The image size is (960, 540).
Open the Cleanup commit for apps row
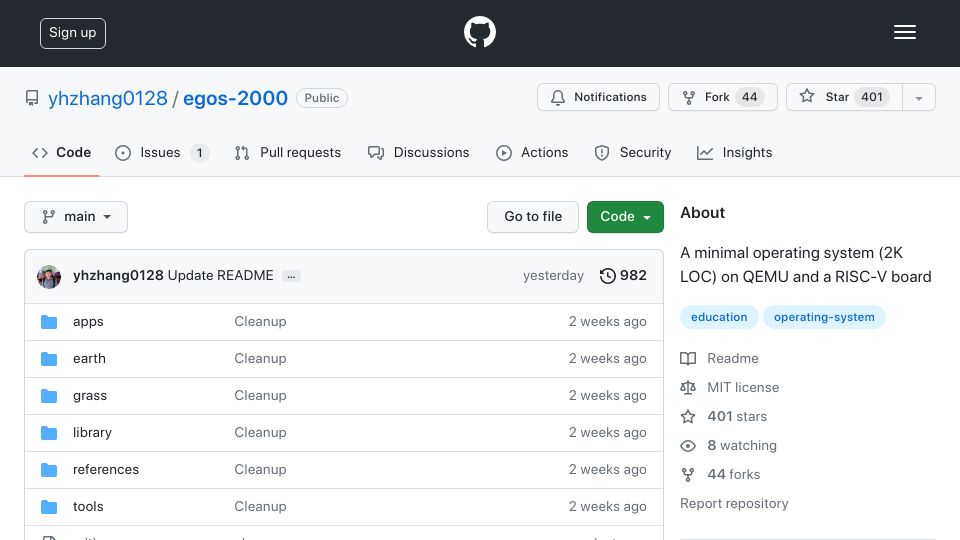point(260,321)
